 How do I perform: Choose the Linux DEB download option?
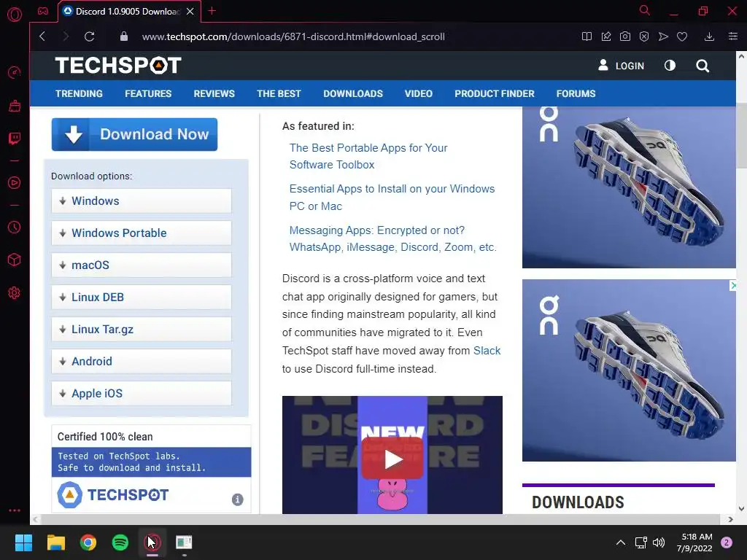pos(142,297)
